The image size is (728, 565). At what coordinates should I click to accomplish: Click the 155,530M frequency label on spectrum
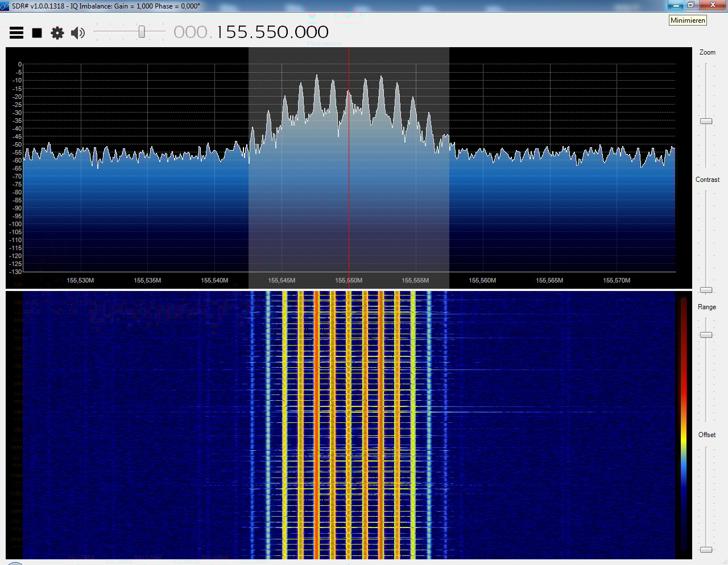(x=80, y=280)
